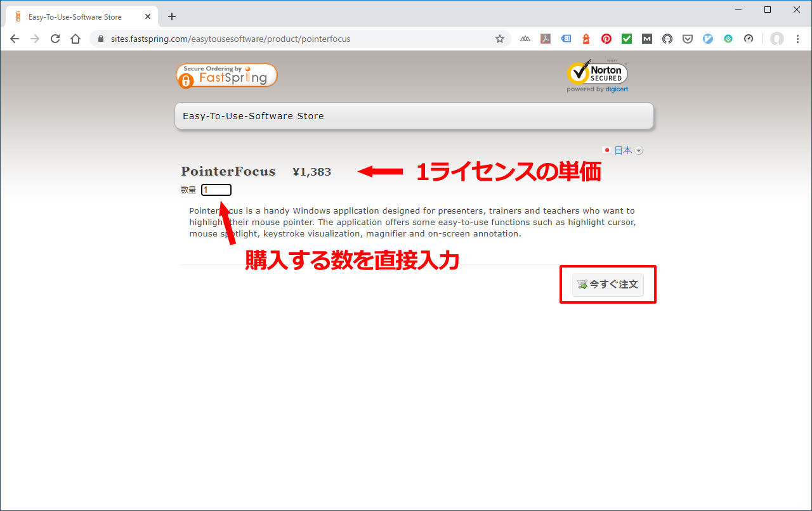
Task: Click the address bar URL
Action: pyautogui.click(x=231, y=39)
